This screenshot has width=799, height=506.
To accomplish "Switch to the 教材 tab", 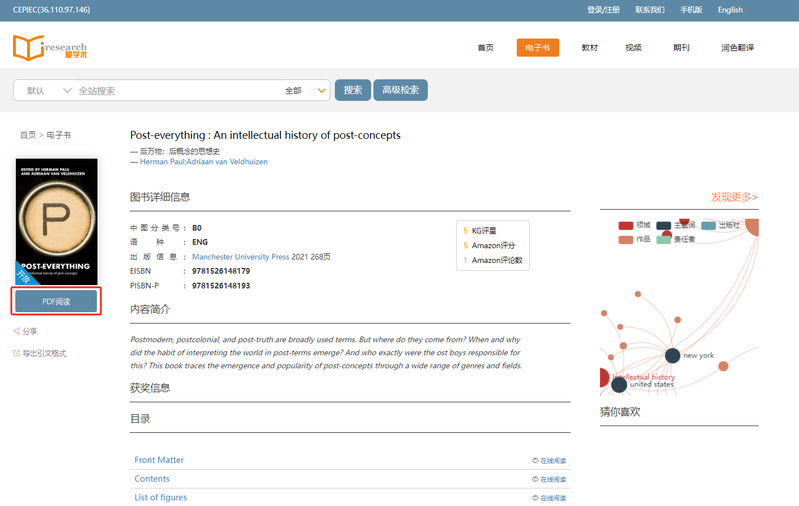I will tap(589, 48).
